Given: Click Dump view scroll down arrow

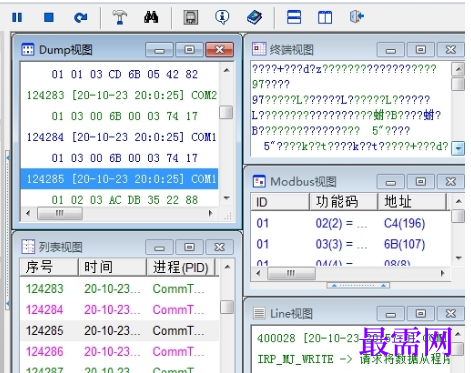Looking at the screenshot, I should pos(227,198).
